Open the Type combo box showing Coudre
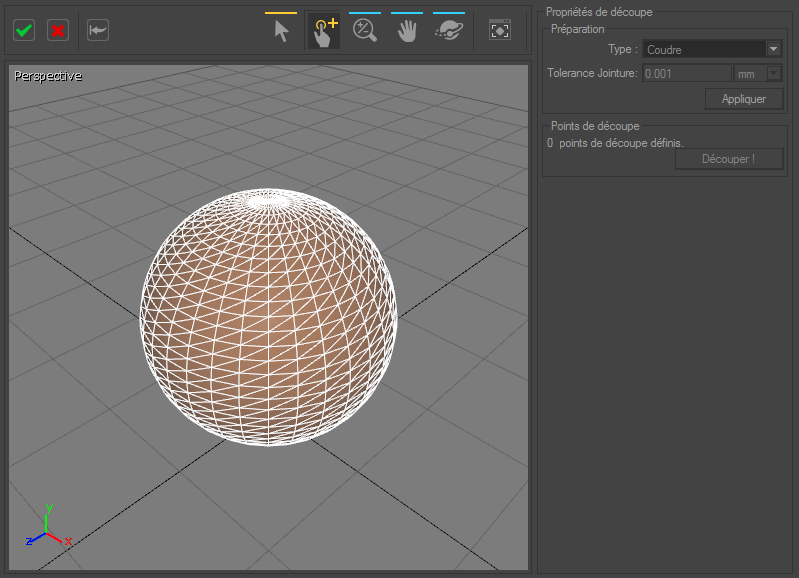 coord(704,49)
